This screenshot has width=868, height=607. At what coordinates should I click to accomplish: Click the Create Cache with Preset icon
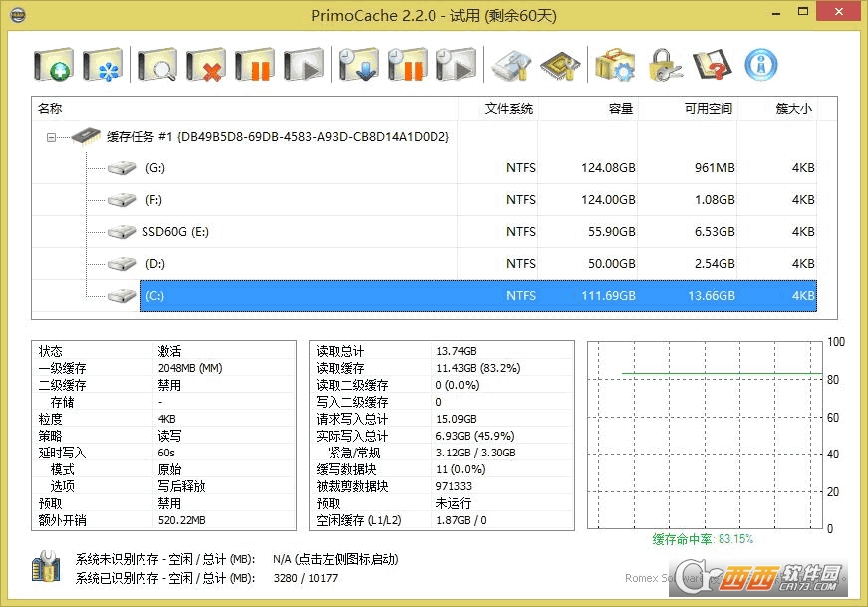tap(103, 65)
